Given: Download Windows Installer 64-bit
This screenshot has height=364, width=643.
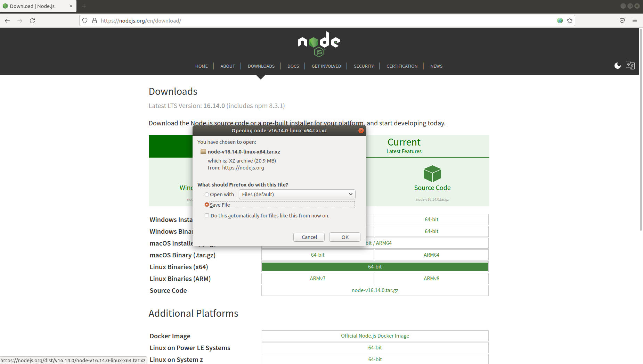Looking at the screenshot, I should 431,220.
